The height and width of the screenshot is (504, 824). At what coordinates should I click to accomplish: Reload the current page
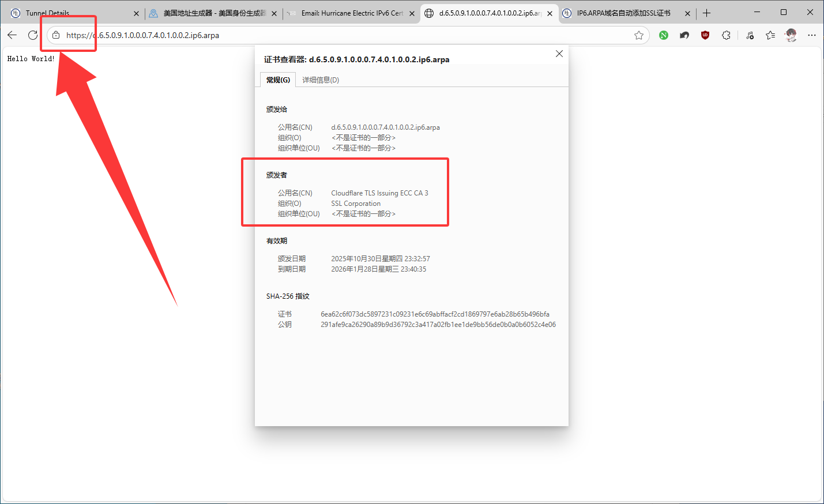33,35
